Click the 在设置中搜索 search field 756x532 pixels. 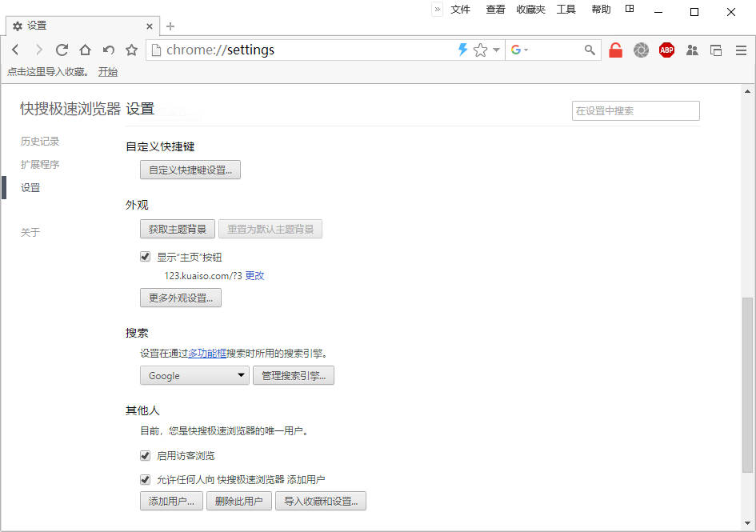(635, 111)
